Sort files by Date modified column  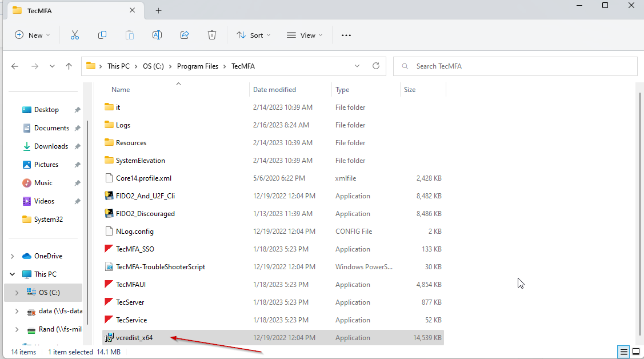274,90
